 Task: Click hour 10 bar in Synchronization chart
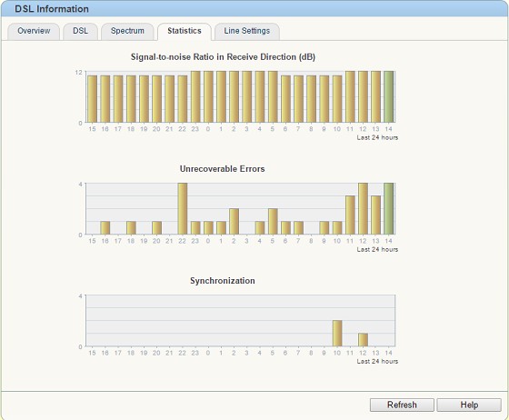[x=337, y=334]
